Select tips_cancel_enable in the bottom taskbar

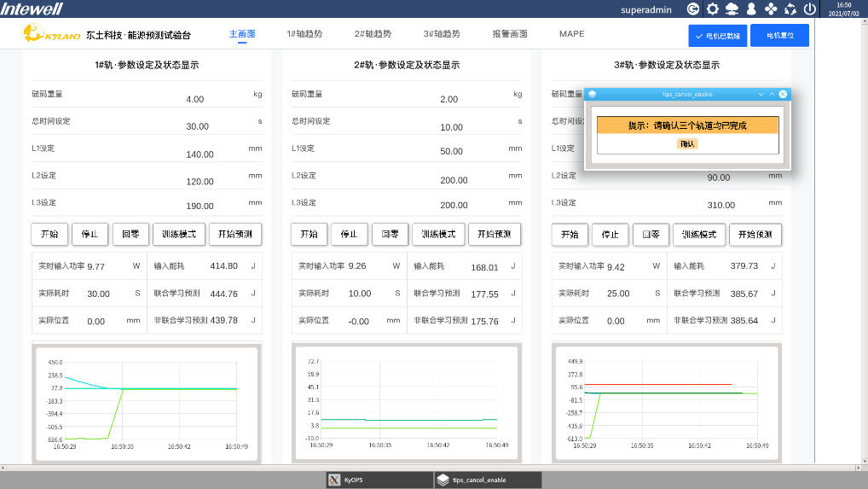click(x=487, y=480)
